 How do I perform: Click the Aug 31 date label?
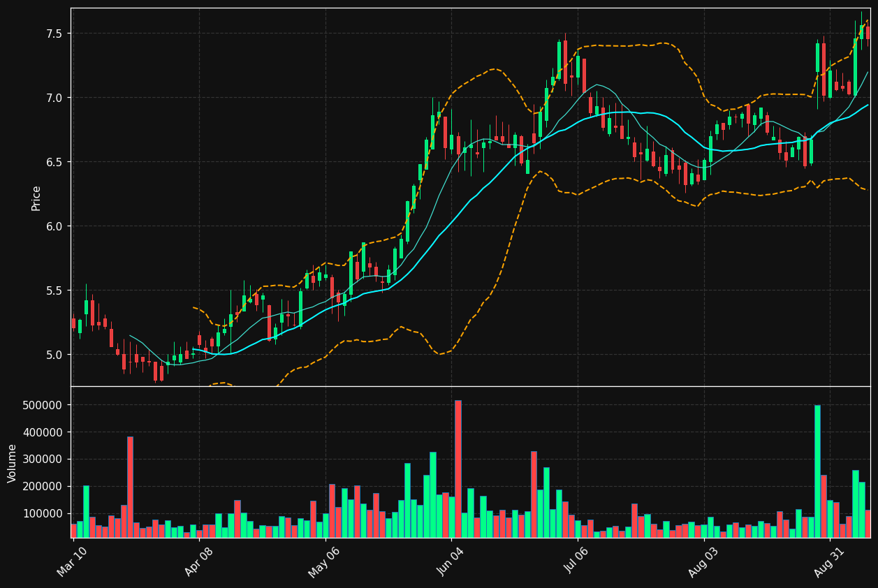pos(828,563)
